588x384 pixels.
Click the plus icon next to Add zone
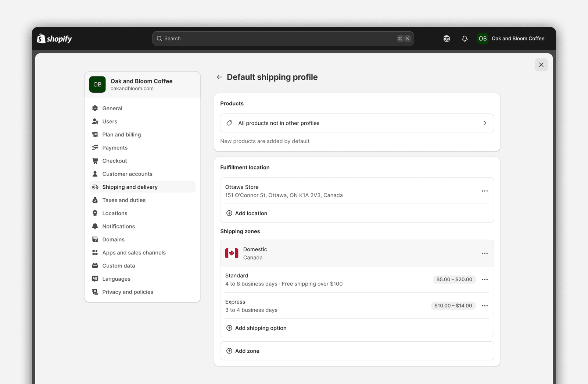[229, 351]
